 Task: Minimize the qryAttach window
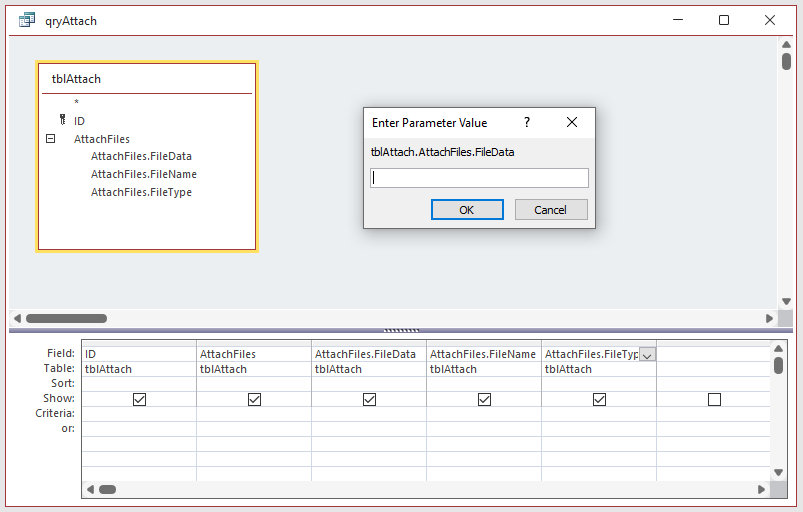[678, 20]
